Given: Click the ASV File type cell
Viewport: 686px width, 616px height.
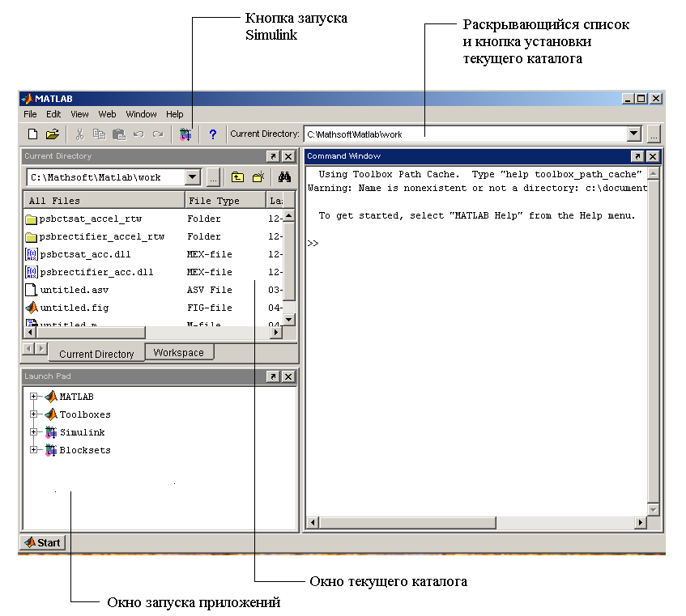Looking at the screenshot, I should pyautogui.click(x=210, y=290).
